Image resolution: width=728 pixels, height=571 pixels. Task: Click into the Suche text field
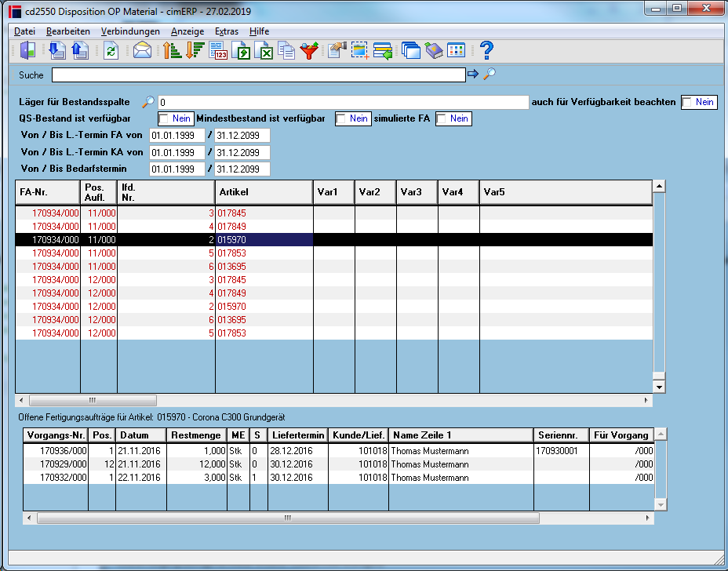tap(259, 75)
